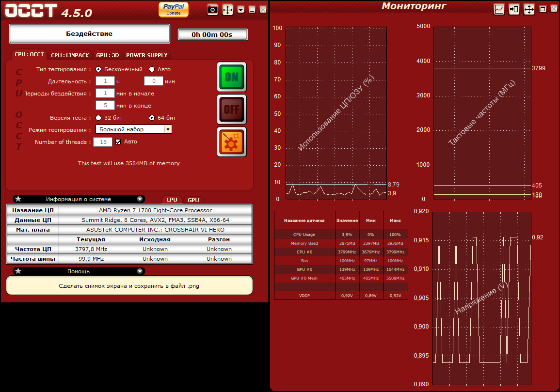Click the duration minutes input field
The height and width of the screenshot is (392, 560).
tap(154, 81)
